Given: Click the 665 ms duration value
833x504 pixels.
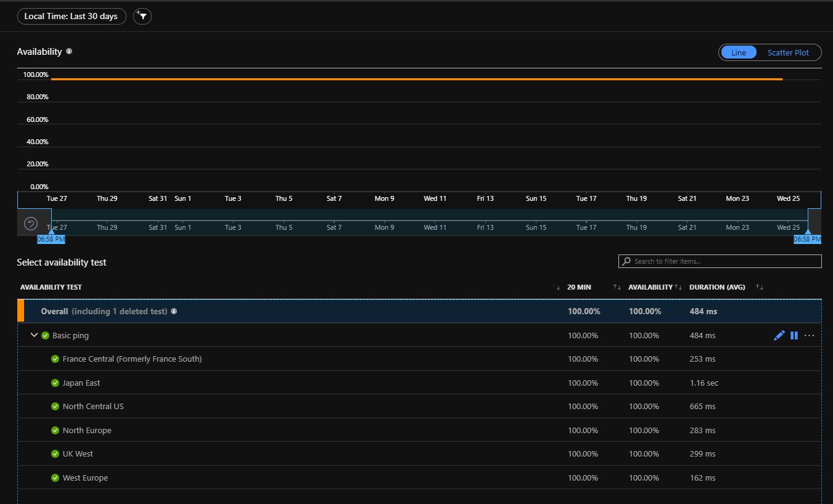Looking at the screenshot, I should [x=703, y=406].
